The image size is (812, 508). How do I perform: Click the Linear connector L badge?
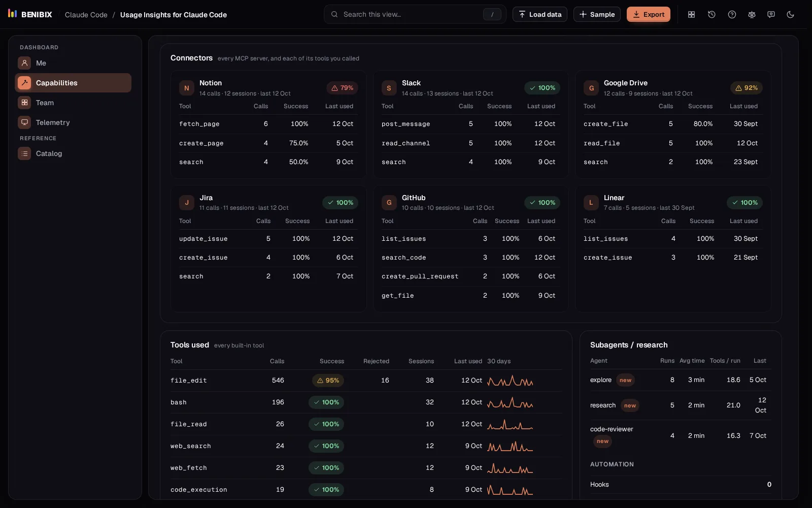pyautogui.click(x=591, y=203)
